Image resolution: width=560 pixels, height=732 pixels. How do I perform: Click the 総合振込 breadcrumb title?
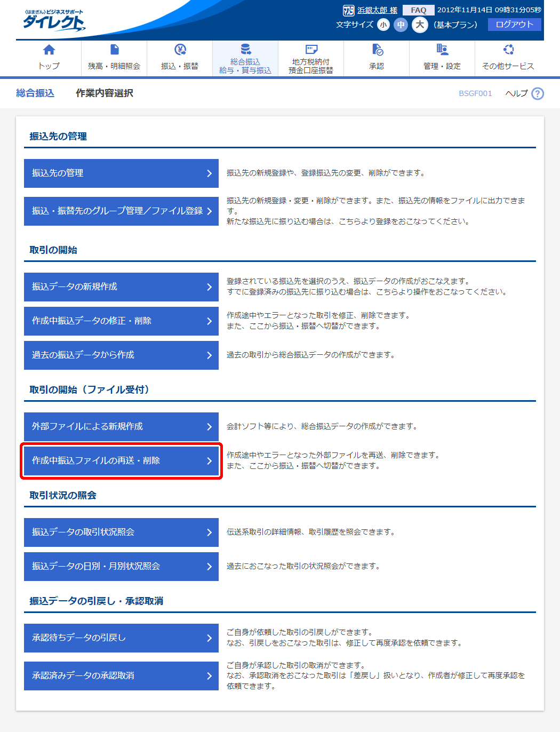35,93
